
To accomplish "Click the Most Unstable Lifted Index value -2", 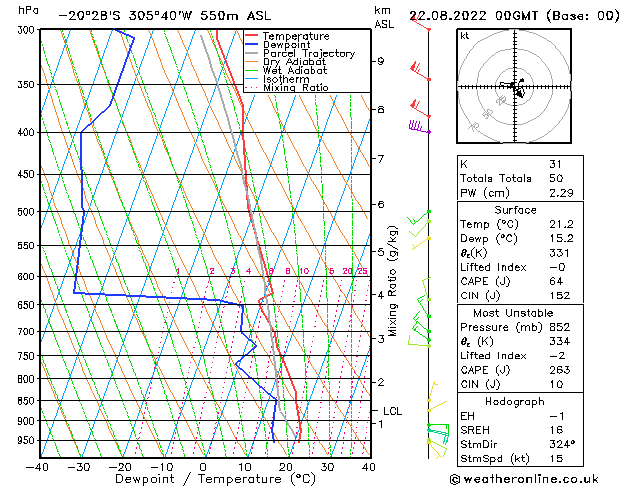I will tap(558, 356).
